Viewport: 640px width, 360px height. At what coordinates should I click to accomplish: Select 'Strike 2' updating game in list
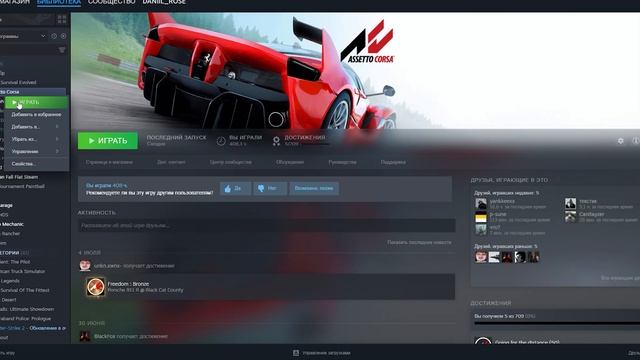(33, 328)
